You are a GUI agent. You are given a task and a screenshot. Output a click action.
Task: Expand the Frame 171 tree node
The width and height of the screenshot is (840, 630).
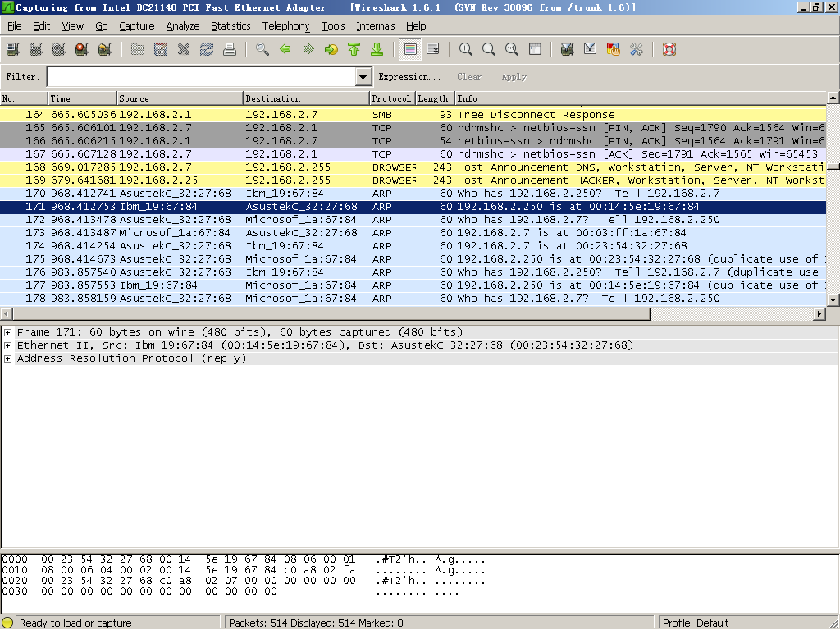click(7, 333)
